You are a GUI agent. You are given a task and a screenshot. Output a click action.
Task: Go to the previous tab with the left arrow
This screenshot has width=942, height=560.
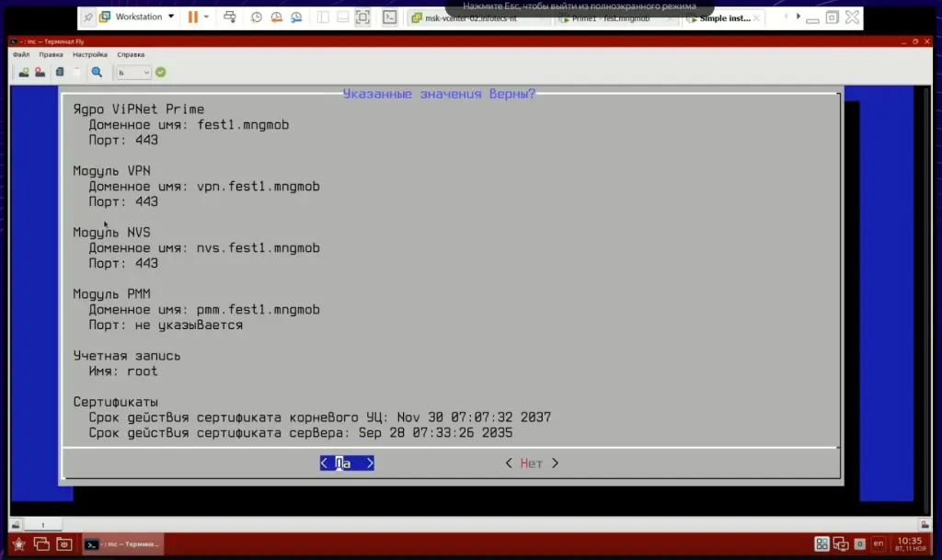click(x=786, y=17)
